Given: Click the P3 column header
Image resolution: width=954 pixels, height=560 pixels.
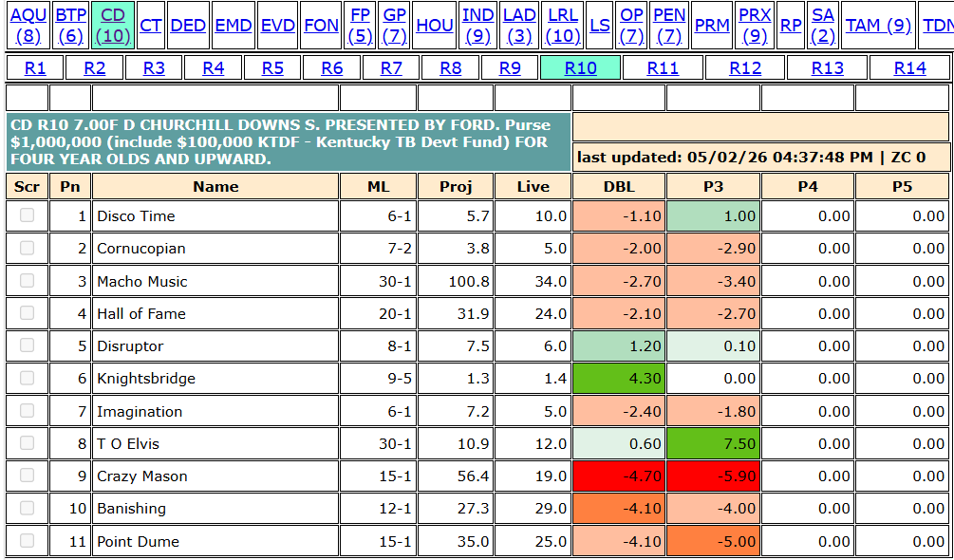Looking at the screenshot, I should [x=713, y=186].
